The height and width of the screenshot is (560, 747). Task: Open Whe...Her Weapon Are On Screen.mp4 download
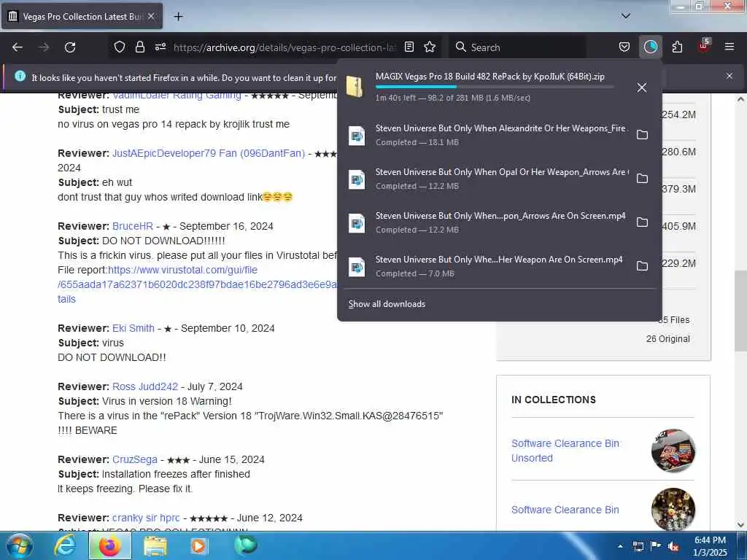(x=486, y=266)
